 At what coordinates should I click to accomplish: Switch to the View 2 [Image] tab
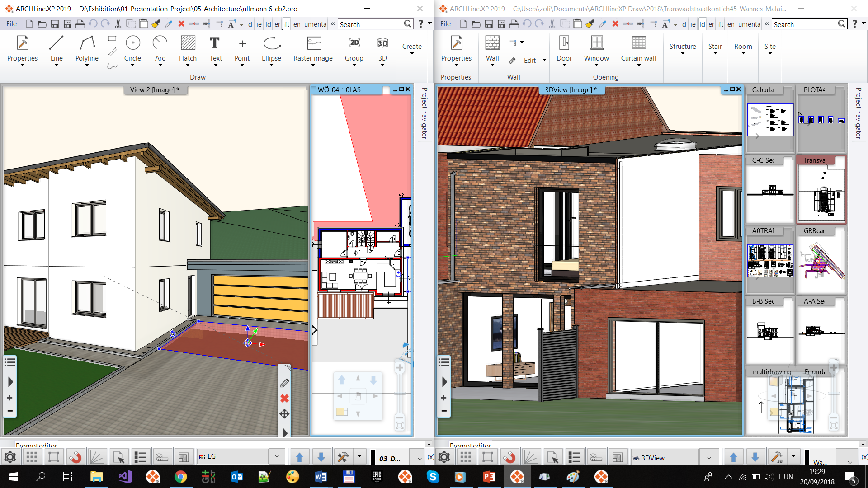[x=155, y=90]
